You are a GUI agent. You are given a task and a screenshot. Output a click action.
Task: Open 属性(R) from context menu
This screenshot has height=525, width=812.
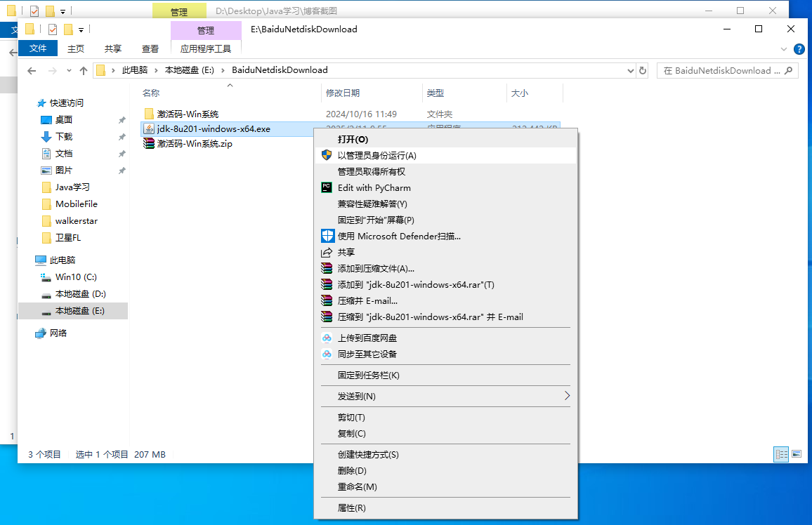[x=445, y=507]
